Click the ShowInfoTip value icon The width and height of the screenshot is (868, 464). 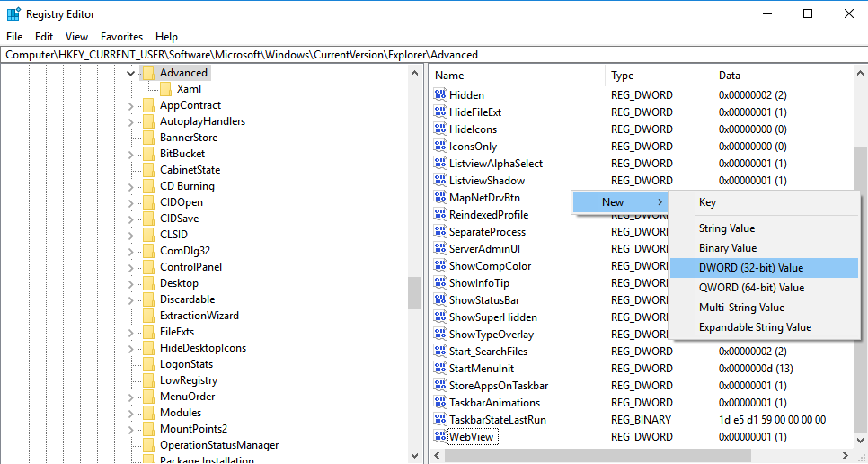tap(440, 283)
